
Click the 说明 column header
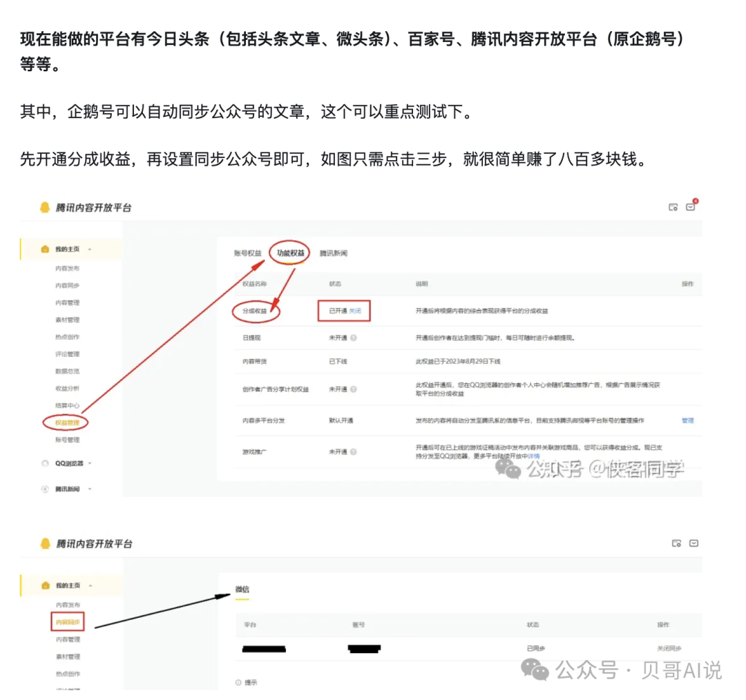421,284
